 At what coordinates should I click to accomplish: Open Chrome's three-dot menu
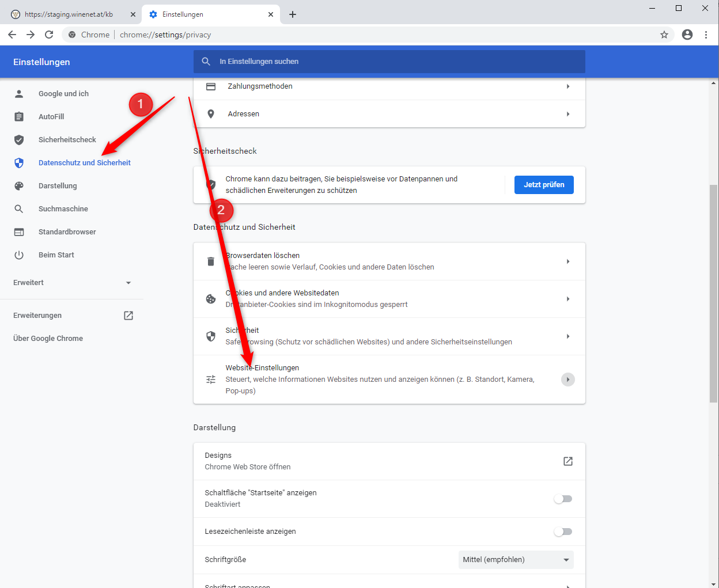[x=706, y=35]
